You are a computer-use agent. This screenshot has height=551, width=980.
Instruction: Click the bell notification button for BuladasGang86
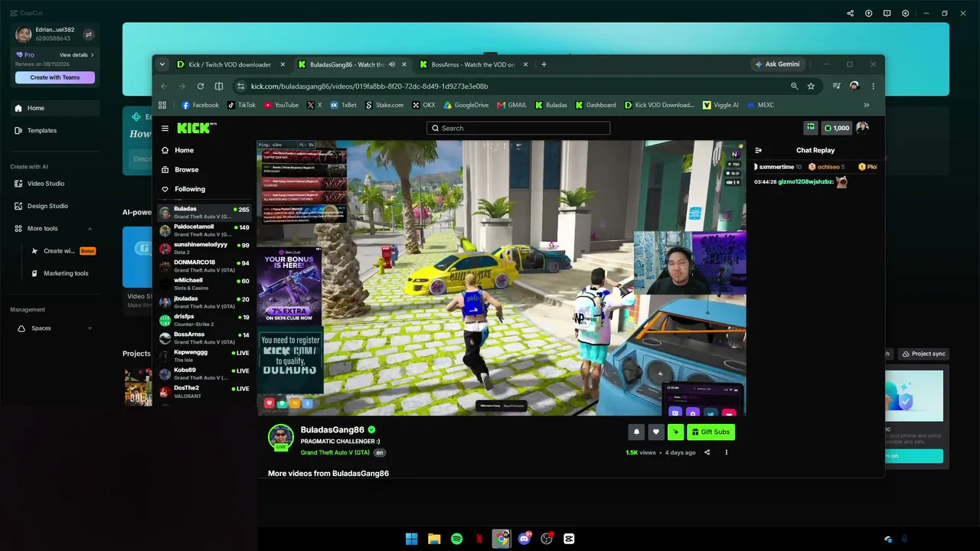pyautogui.click(x=636, y=432)
